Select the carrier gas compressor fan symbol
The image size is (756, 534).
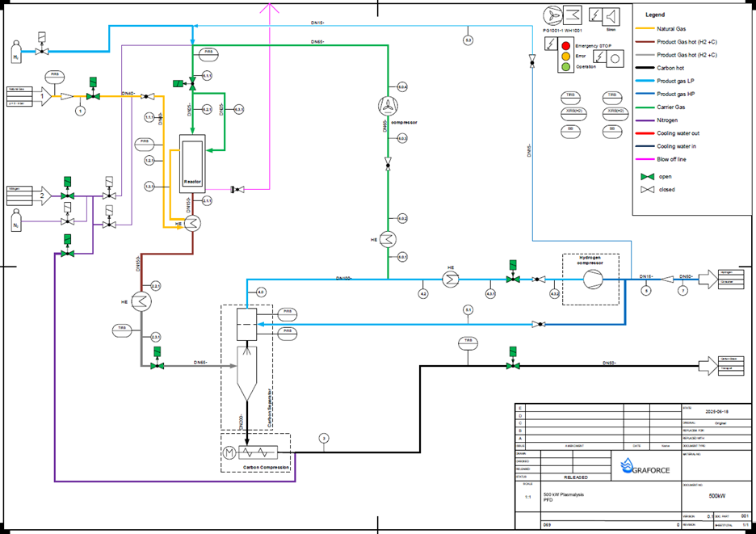pos(388,106)
